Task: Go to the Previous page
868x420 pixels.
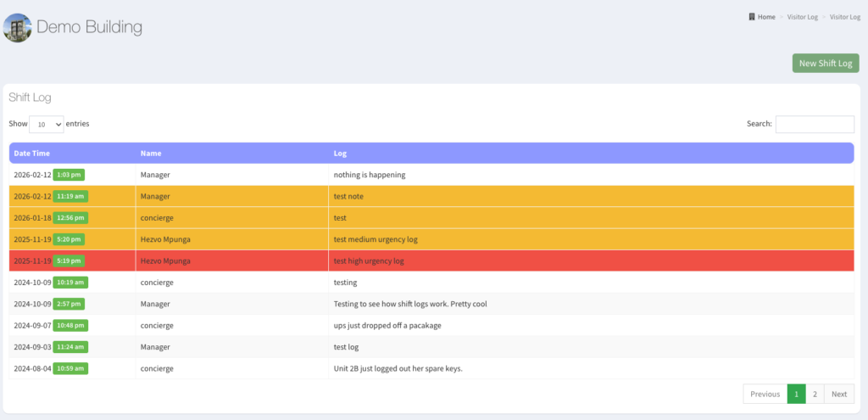Action: 765,394
